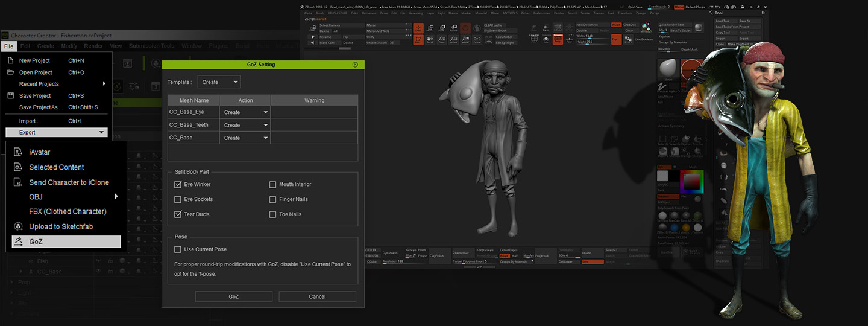
Task: Disable the Tear Ducts checkbox
Action: point(178,214)
